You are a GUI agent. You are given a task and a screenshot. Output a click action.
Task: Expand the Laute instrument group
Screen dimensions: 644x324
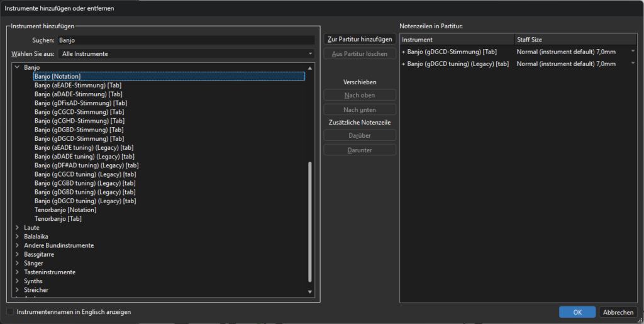click(17, 228)
